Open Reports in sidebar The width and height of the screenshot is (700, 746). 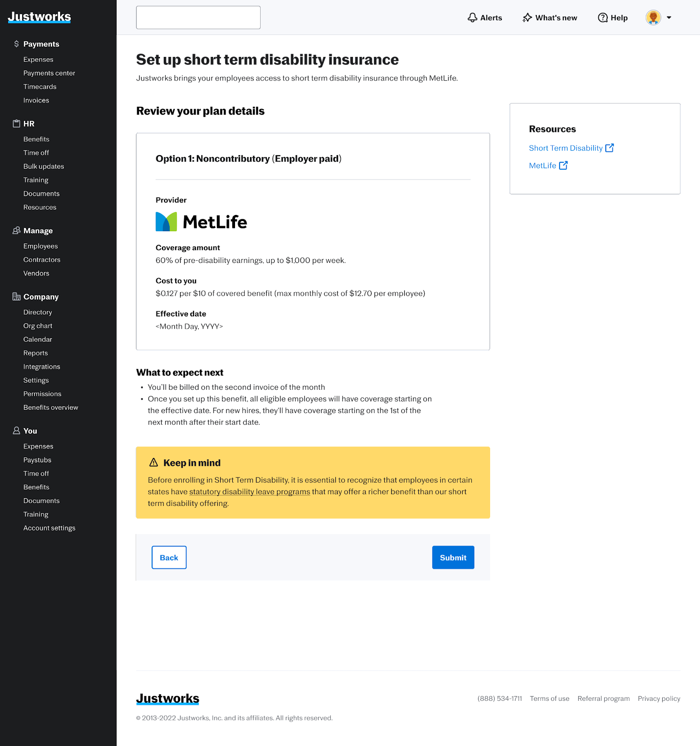point(35,352)
